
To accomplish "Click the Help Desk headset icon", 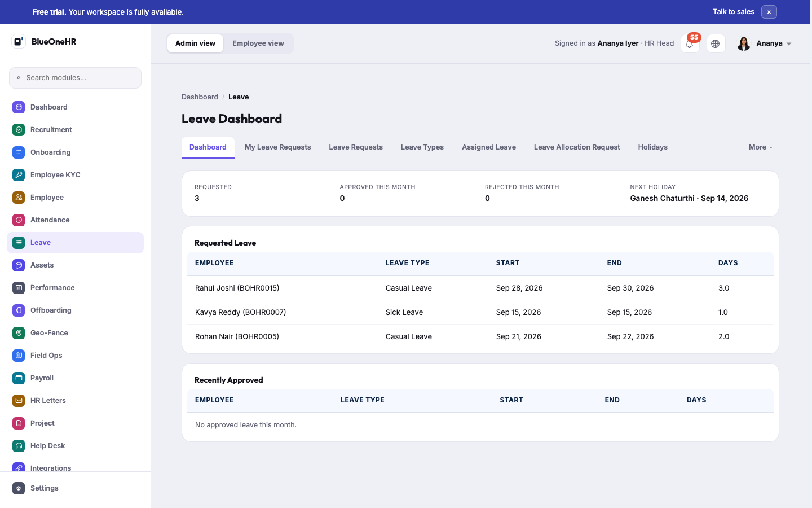I will [x=19, y=446].
